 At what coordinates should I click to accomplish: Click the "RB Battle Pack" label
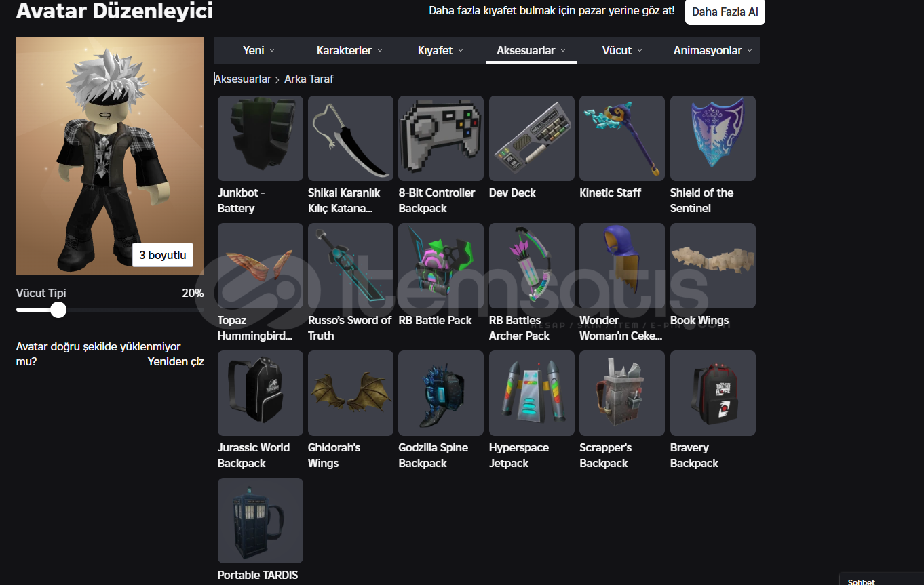coord(435,320)
